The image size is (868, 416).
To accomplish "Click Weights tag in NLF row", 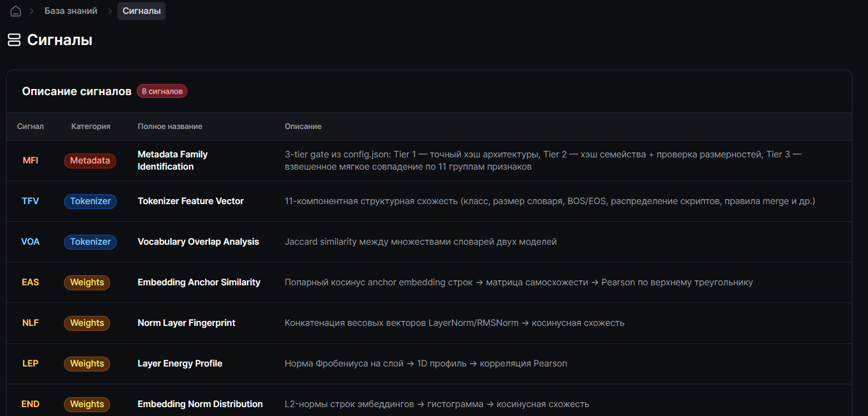I will 87,323.
